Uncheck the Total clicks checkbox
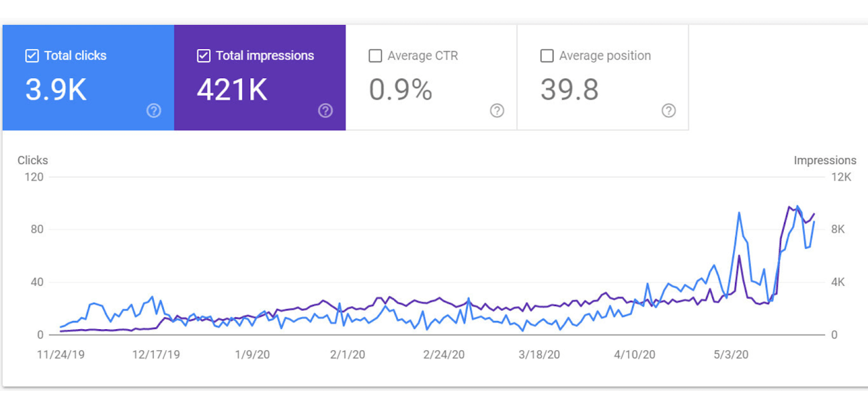Viewport: 868px width, 393px height. tap(32, 56)
